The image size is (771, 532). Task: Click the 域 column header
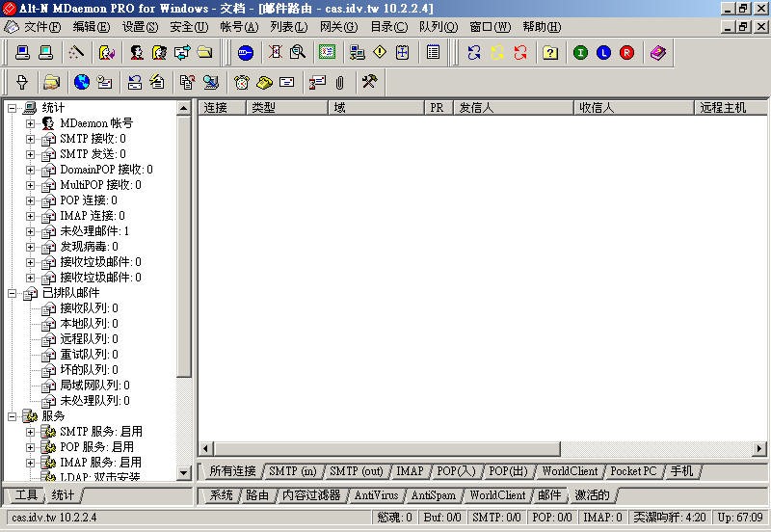(x=376, y=108)
